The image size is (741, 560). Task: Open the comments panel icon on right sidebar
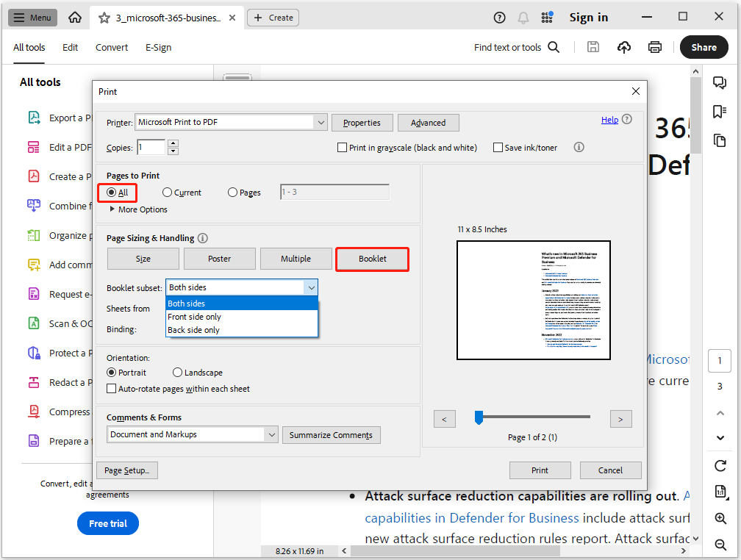coord(720,82)
